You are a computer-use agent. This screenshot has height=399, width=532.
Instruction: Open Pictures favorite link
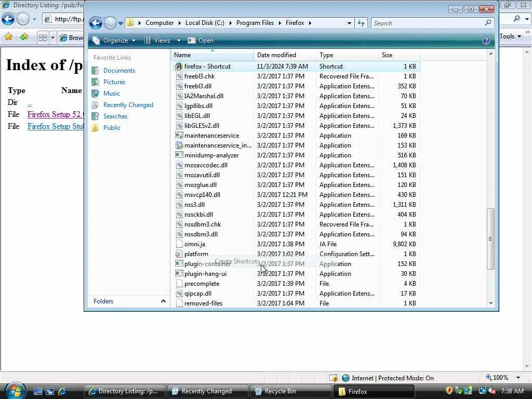coord(114,82)
